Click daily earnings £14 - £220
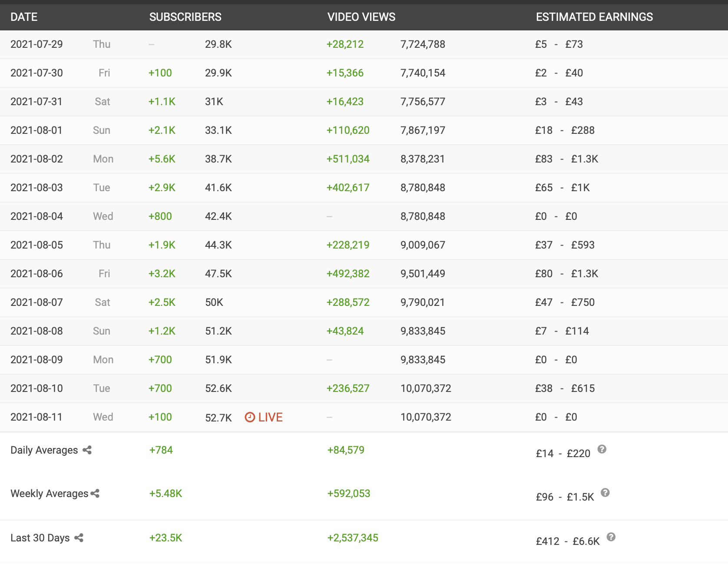The width and height of the screenshot is (728, 564). pos(563,454)
